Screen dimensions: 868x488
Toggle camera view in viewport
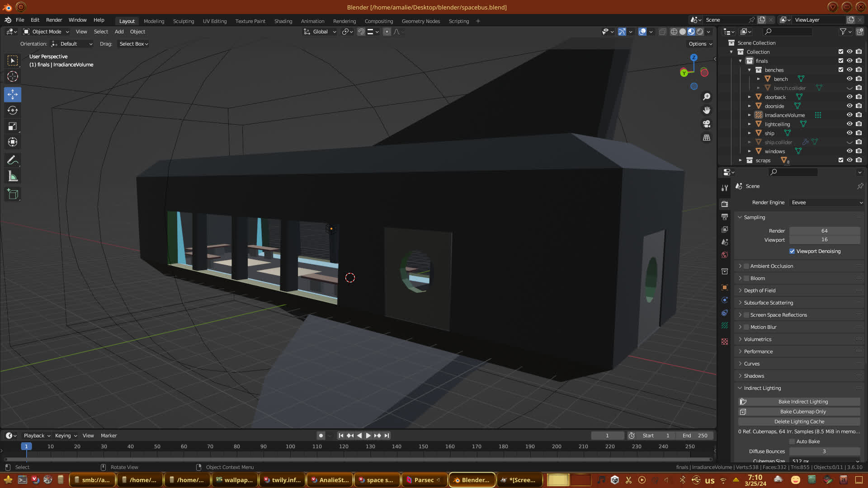(706, 124)
